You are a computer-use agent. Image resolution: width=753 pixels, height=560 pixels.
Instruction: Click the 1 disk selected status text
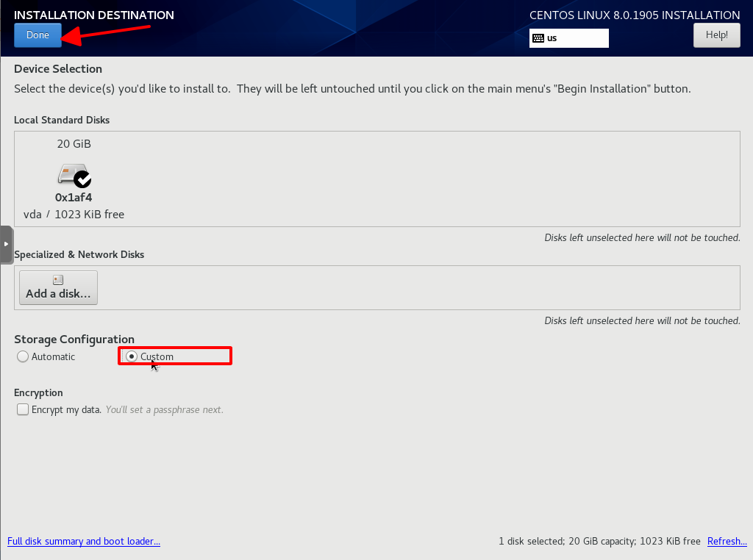[x=599, y=541]
